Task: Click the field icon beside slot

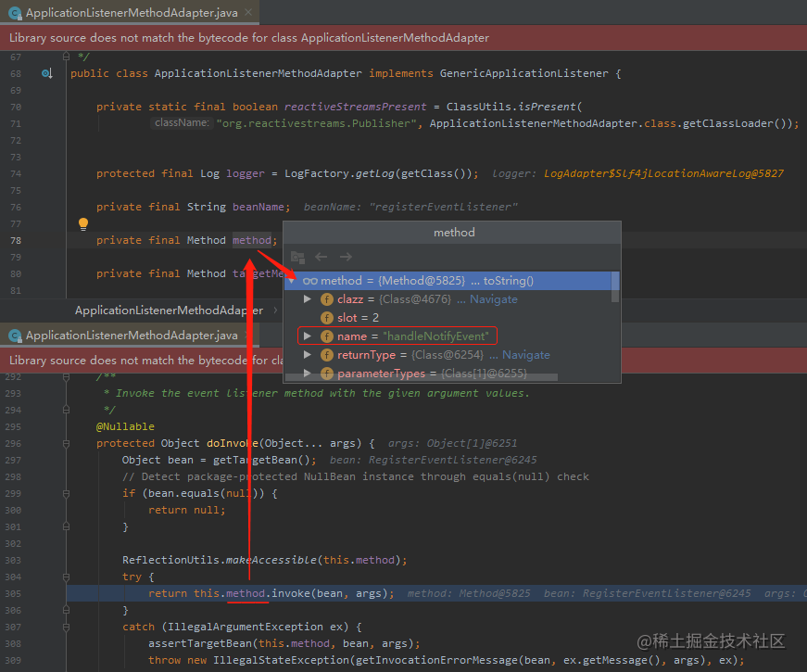Action: click(327, 318)
